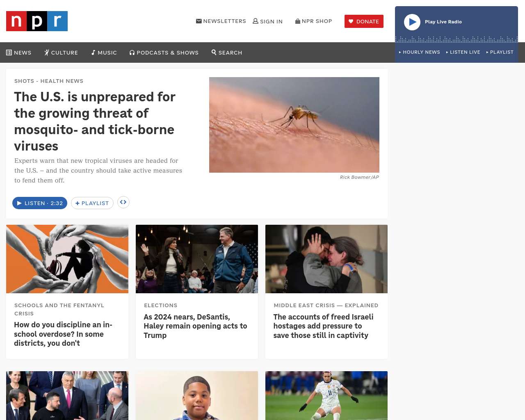Play live radio with the round play button
Screen dimensions: 525x420
click(x=412, y=22)
